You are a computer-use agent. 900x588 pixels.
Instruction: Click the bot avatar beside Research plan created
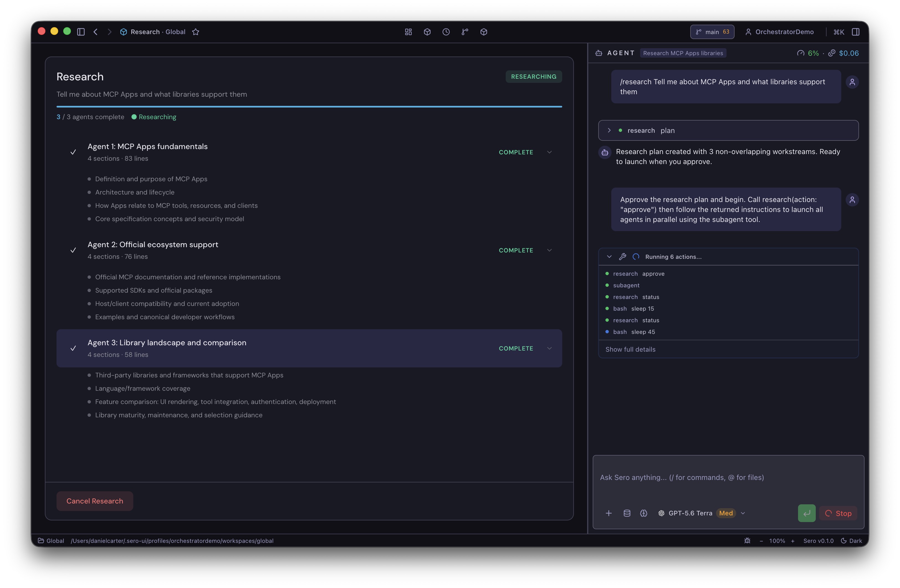click(605, 152)
